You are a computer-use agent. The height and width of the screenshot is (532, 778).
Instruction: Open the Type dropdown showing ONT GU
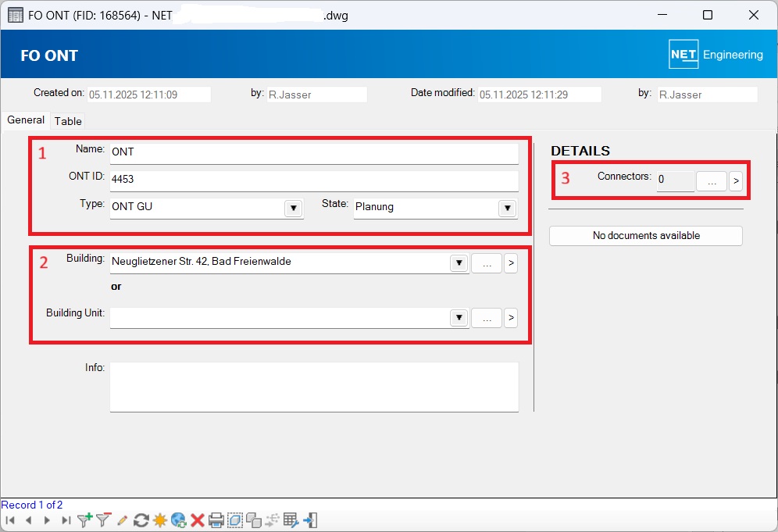[x=293, y=209]
